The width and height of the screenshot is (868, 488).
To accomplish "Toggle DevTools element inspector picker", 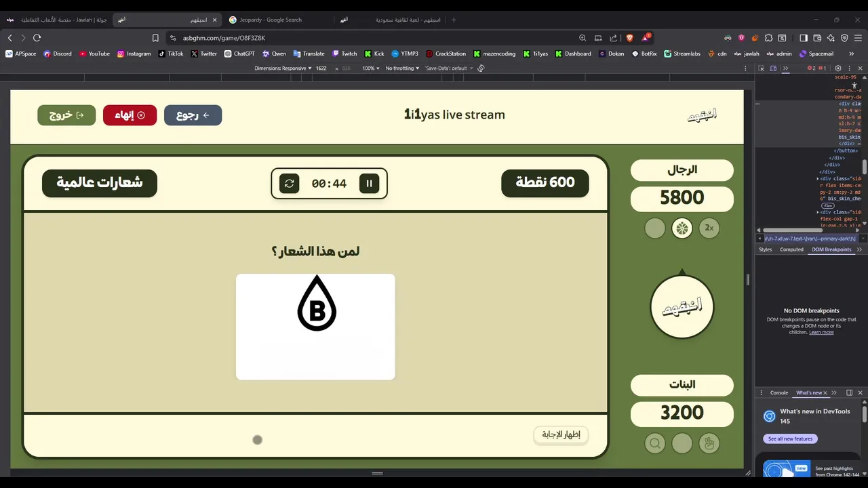I will coord(762,68).
